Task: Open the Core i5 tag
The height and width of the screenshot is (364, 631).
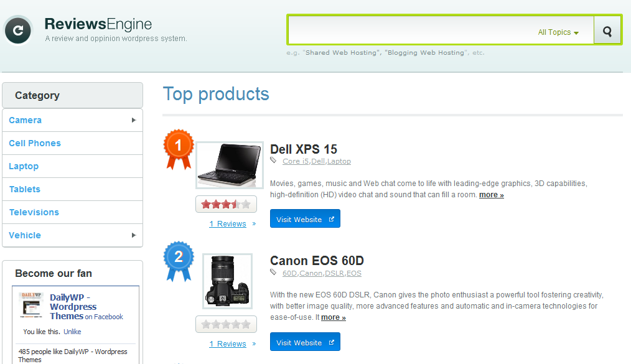Action: (x=296, y=161)
